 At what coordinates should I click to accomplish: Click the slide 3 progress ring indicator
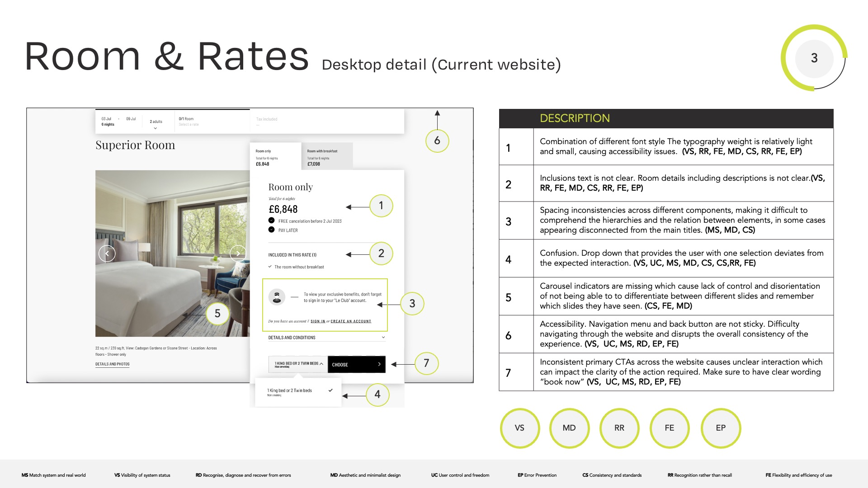(x=814, y=58)
